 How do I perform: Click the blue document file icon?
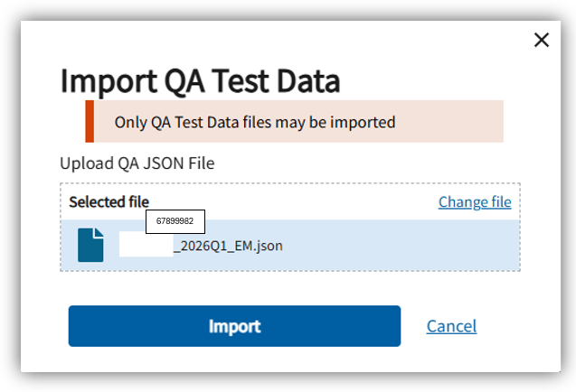pyautogui.click(x=90, y=245)
